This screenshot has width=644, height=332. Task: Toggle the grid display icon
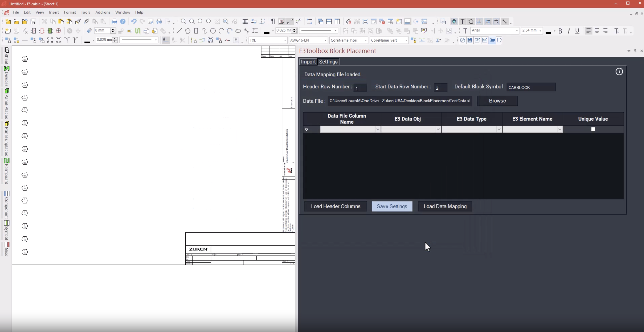[x=245, y=22]
